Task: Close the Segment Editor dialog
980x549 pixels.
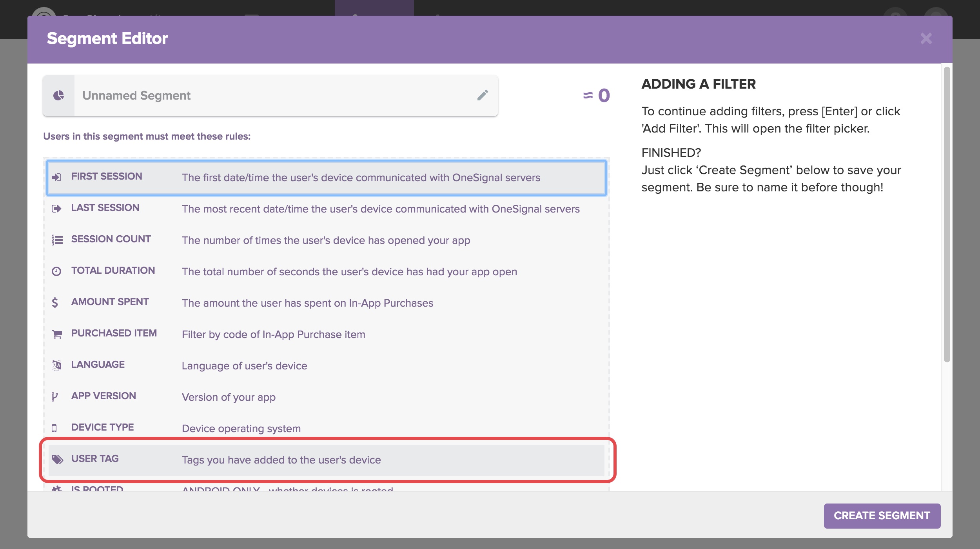Action: [x=926, y=38]
